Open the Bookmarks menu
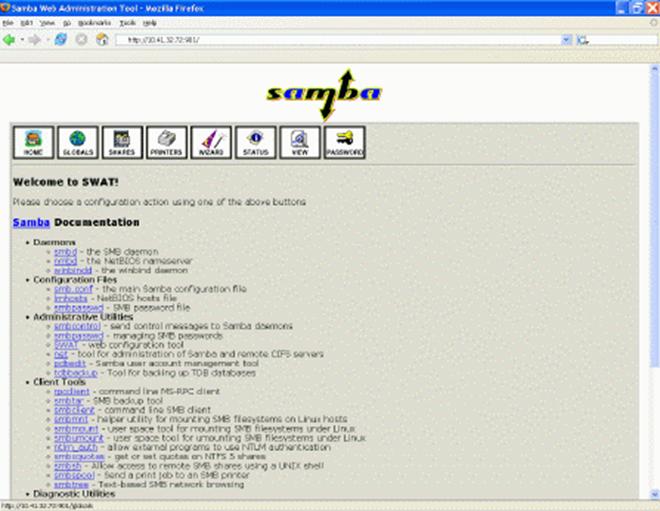The height and width of the screenshot is (511, 660). click(x=94, y=23)
